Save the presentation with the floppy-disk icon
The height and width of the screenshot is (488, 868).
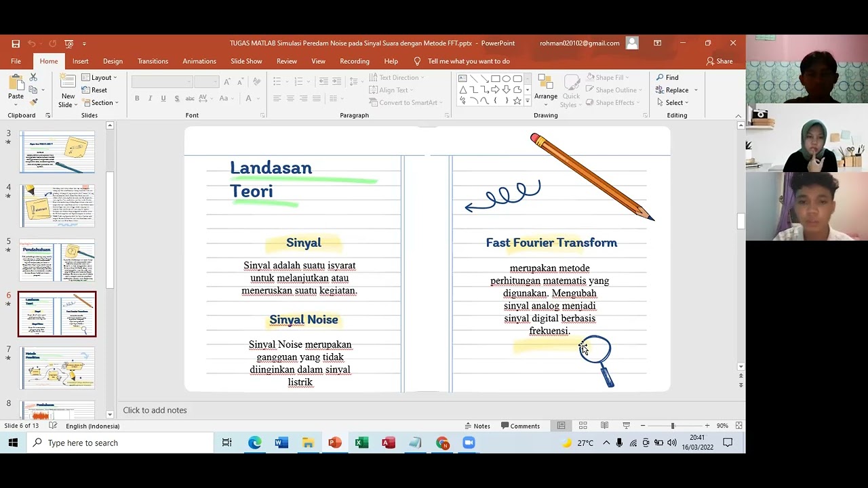coord(16,43)
